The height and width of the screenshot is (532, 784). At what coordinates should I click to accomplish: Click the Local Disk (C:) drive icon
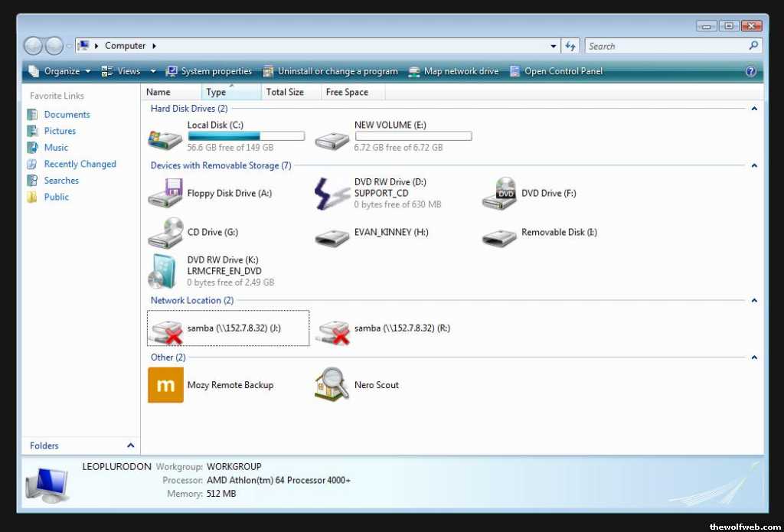coord(165,136)
